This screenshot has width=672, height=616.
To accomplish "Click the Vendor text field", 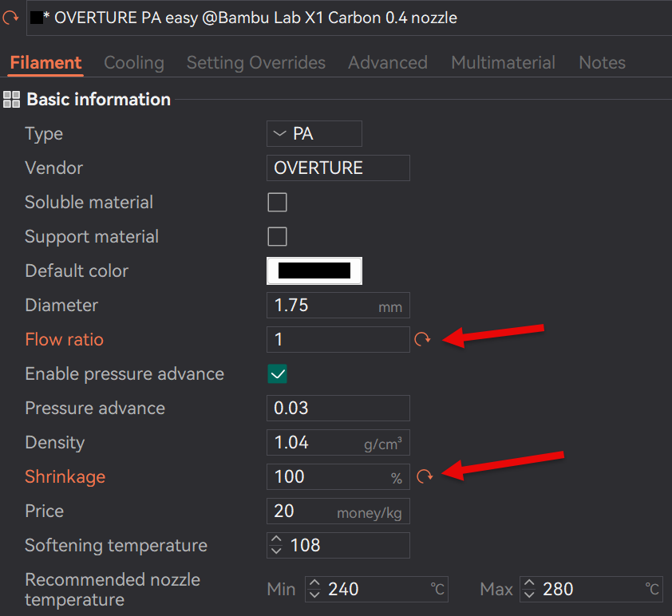I will coord(338,168).
